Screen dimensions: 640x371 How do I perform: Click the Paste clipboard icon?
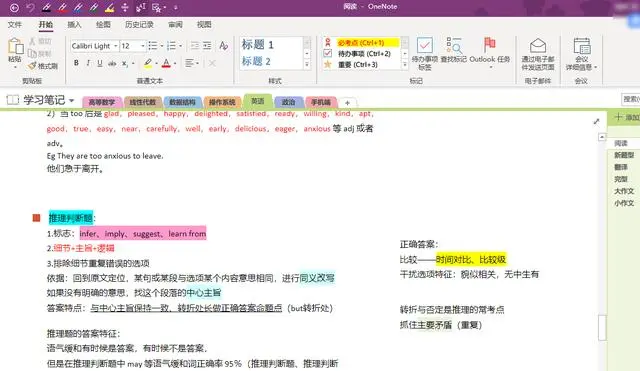16,46
